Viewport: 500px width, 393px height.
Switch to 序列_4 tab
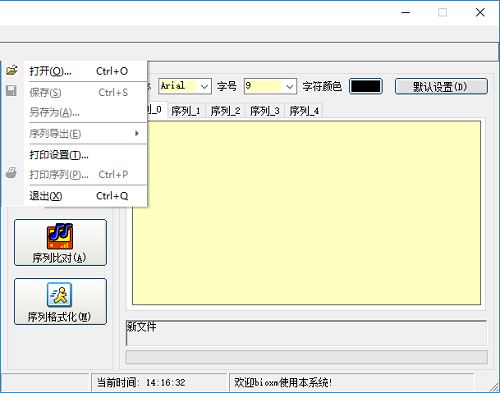(x=304, y=111)
